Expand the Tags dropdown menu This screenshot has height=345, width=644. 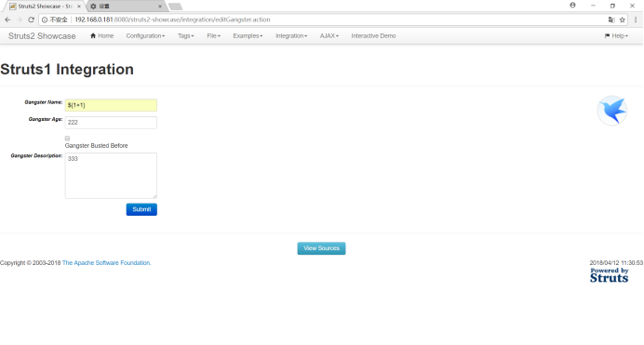coord(185,36)
